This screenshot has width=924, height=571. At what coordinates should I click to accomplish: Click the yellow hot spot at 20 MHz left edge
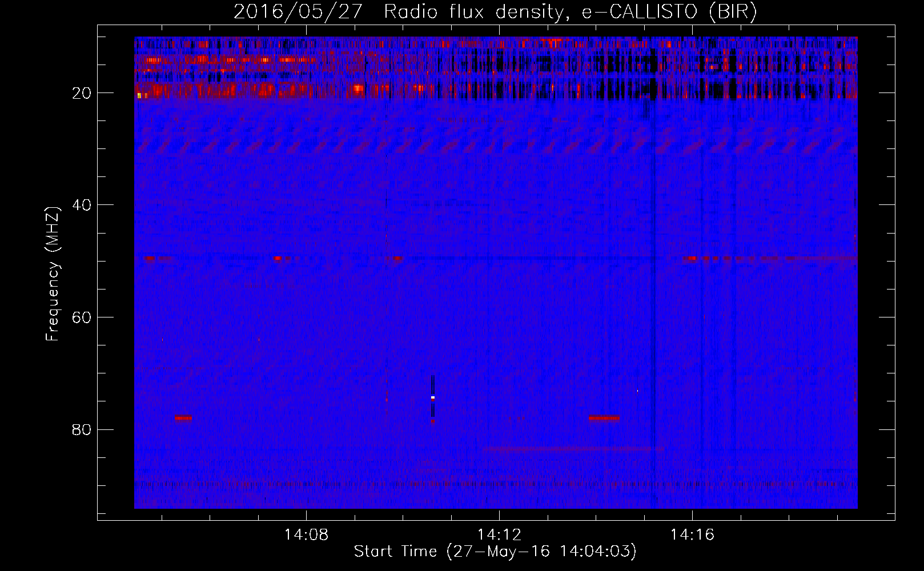click(x=139, y=96)
